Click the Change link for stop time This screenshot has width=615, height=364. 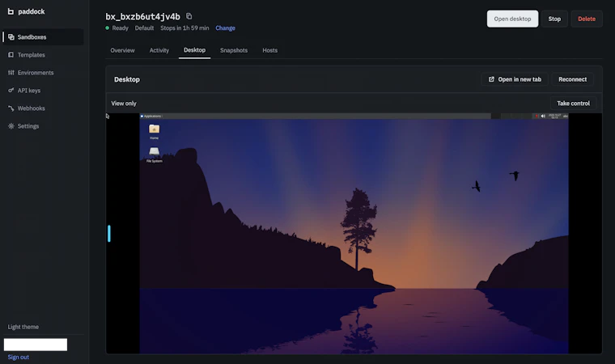[x=225, y=28]
